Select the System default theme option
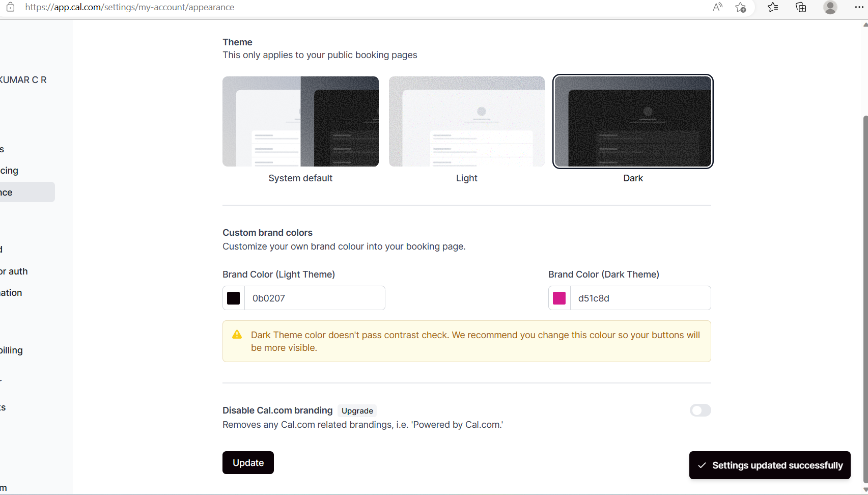The width and height of the screenshot is (868, 495). [x=300, y=121]
